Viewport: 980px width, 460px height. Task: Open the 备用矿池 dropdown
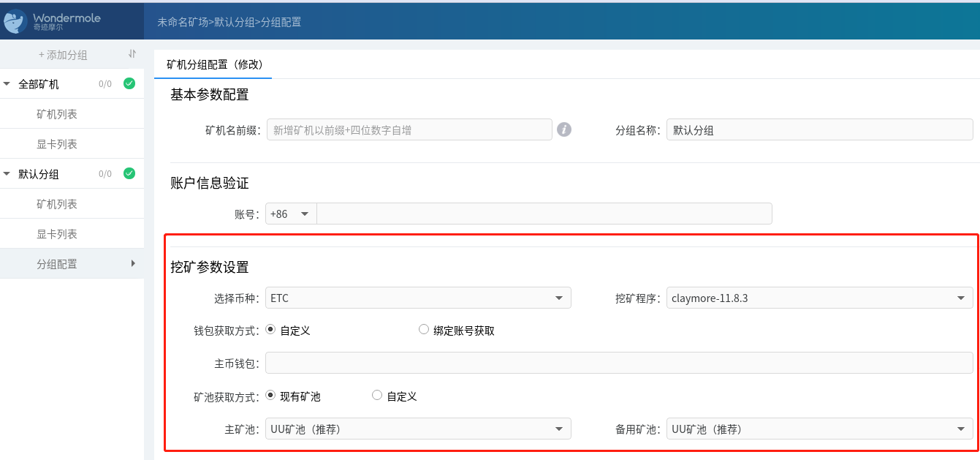pyautogui.click(x=818, y=429)
